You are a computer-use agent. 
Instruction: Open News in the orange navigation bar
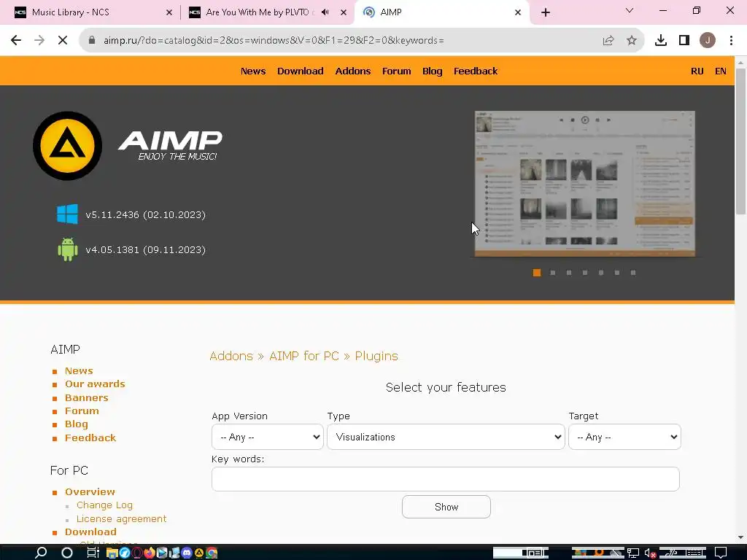[253, 71]
